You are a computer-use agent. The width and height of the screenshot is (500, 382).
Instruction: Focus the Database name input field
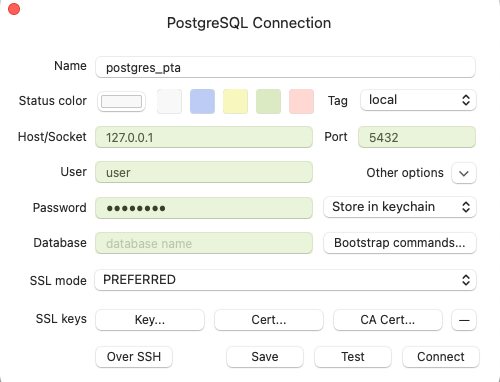pos(204,243)
